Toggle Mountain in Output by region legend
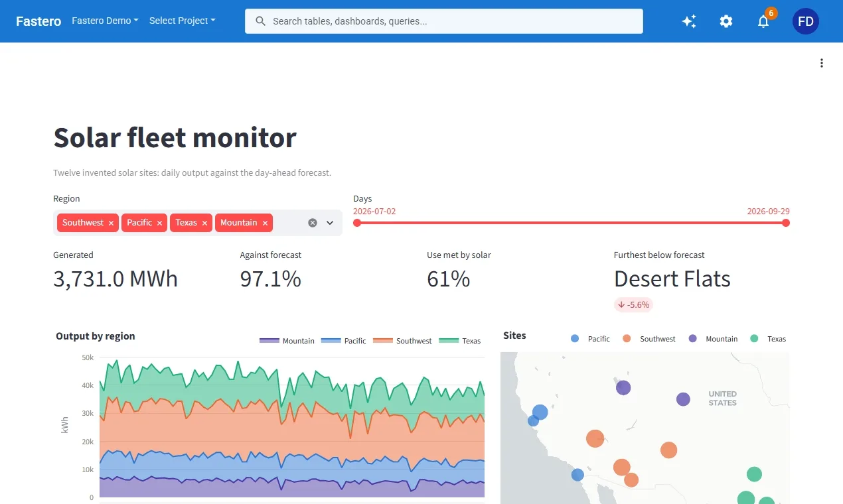 (x=287, y=341)
